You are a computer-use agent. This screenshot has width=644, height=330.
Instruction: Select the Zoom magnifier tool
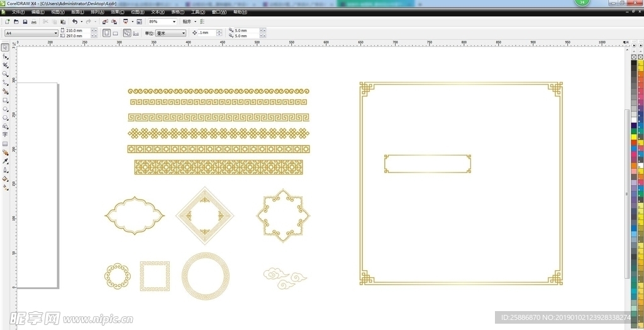[x=5, y=74]
